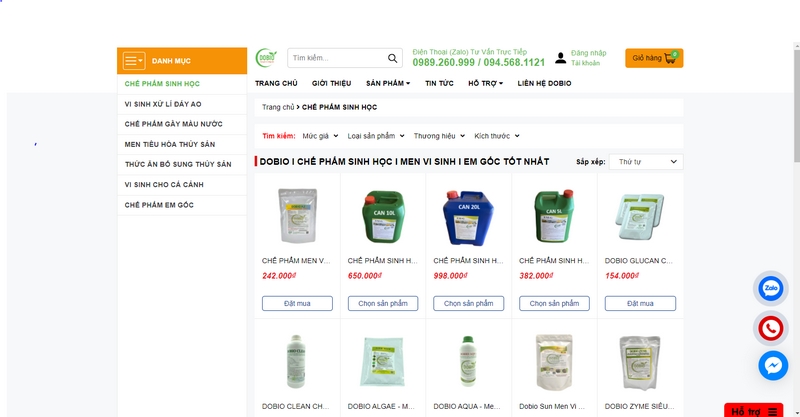Expand the Kích thước filter
This screenshot has height=417, width=800.
pos(497,135)
